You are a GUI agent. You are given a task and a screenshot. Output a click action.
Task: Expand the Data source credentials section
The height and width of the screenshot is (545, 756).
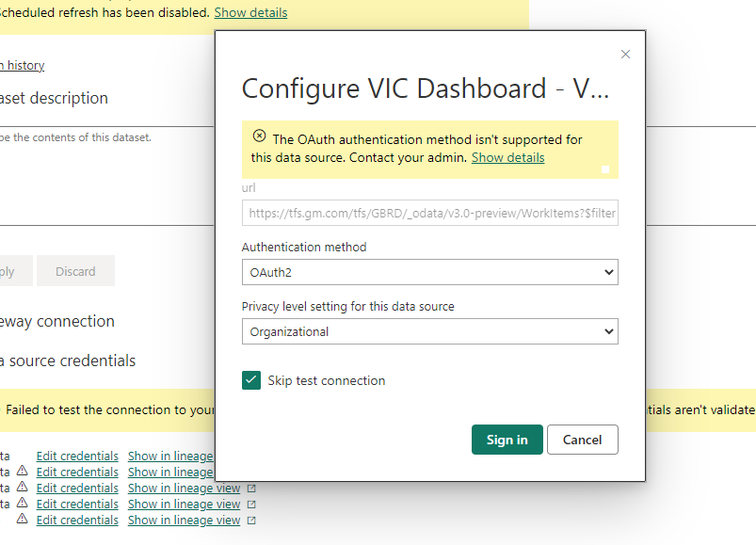pos(68,361)
